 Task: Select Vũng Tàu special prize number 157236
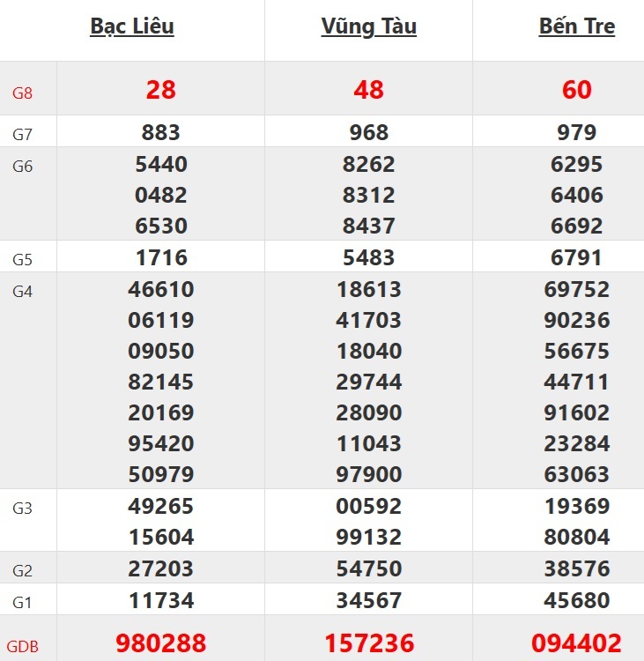click(x=368, y=643)
